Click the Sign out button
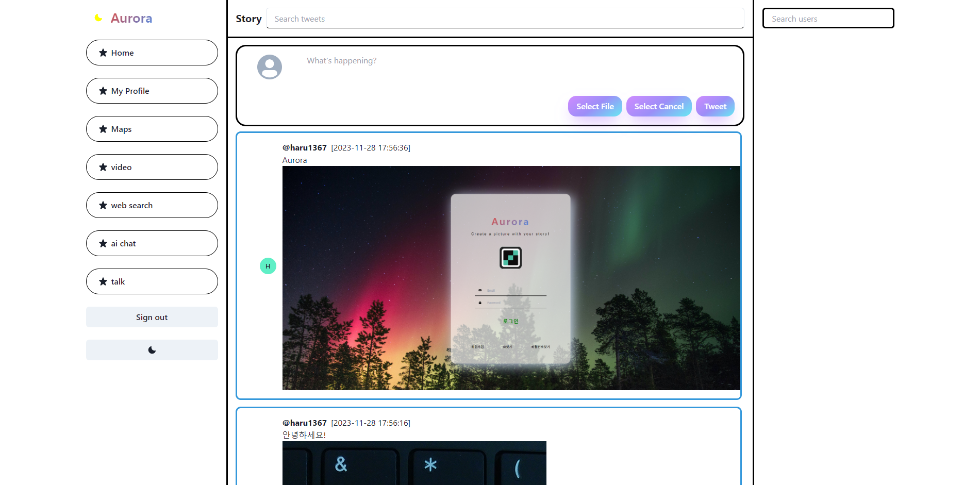Image resolution: width=980 pixels, height=485 pixels. (152, 317)
